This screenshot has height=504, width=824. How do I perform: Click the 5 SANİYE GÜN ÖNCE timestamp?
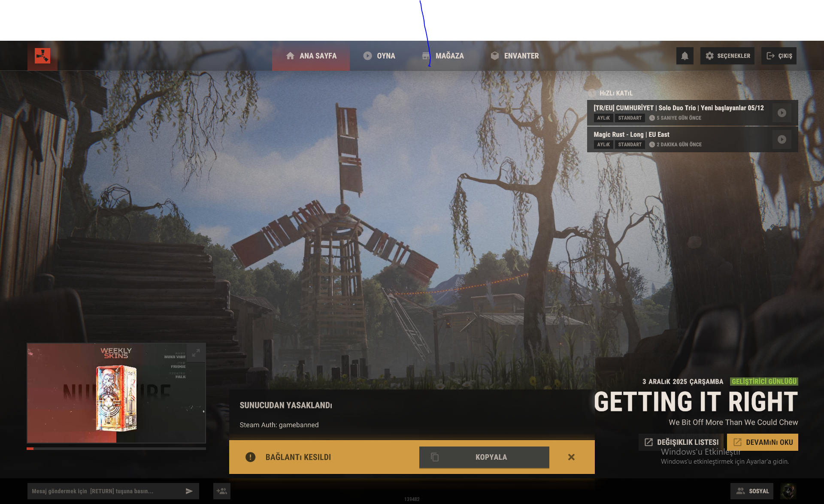pyautogui.click(x=679, y=118)
